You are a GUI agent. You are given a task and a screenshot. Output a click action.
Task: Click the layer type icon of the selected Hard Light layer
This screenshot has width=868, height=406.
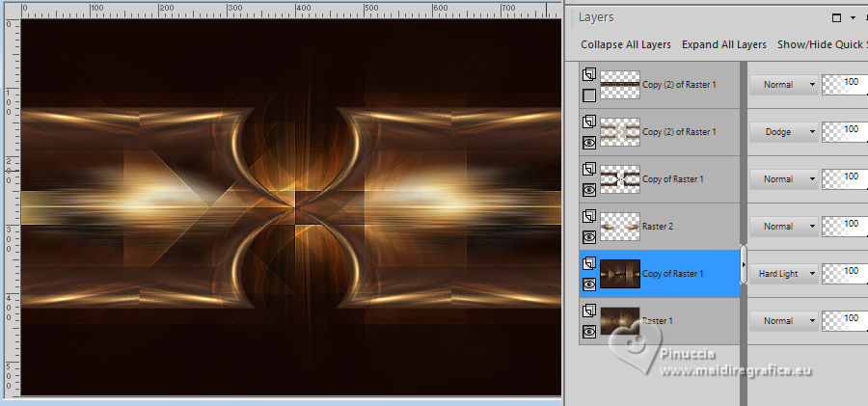pos(588,263)
